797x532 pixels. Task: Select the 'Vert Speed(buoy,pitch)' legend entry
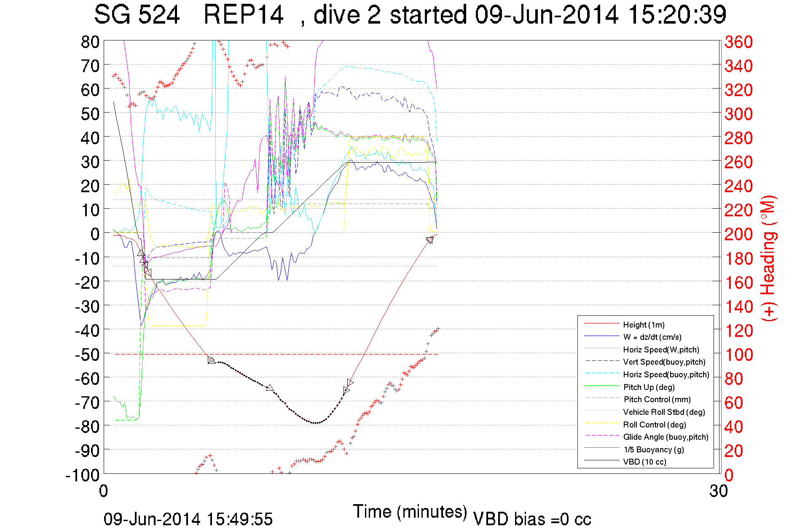(x=664, y=362)
